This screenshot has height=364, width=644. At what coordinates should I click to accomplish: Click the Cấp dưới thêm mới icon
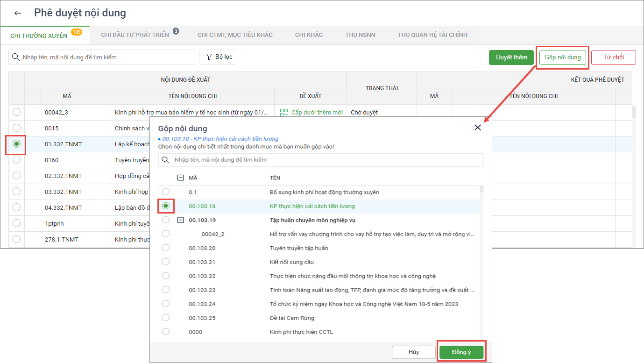pyautogui.click(x=283, y=113)
